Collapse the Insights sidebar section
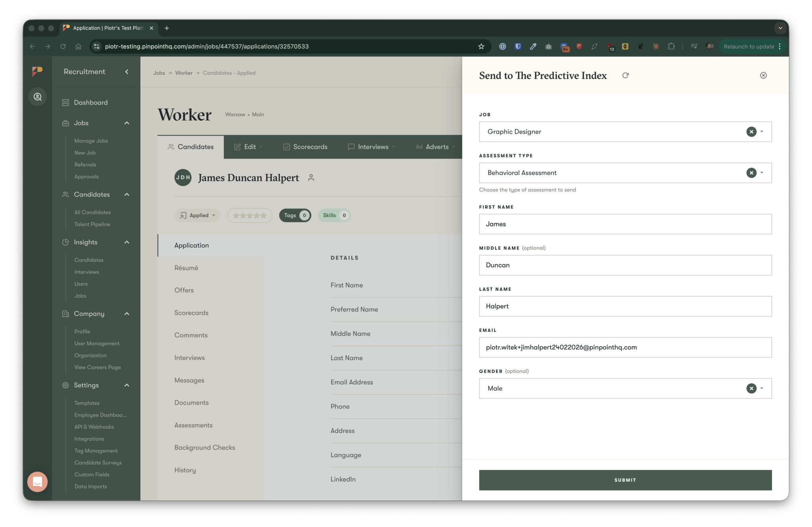The image size is (812, 527). coord(127,242)
